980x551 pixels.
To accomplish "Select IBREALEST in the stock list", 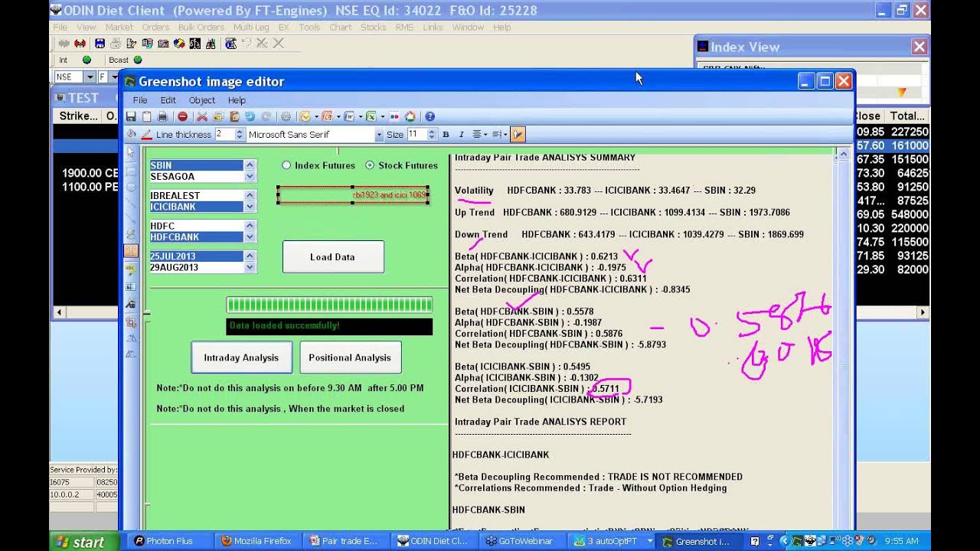I will pos(197,196).
